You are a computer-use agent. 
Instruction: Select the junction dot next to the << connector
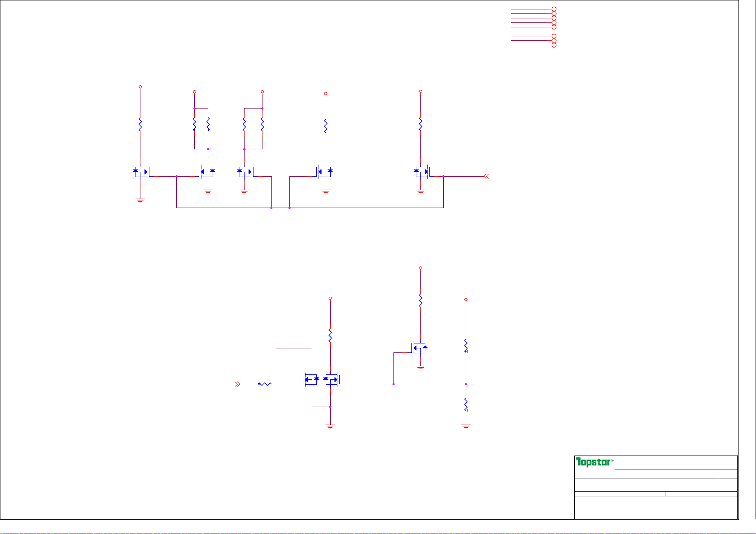click(443, 176)
